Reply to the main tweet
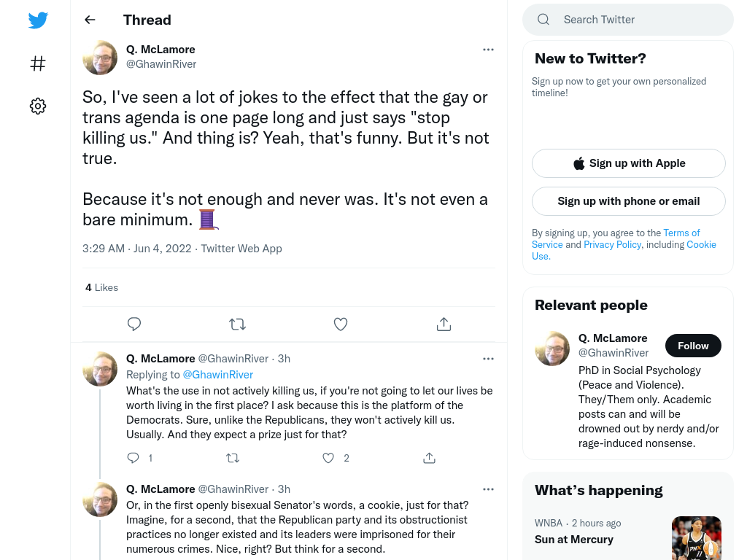This screenshot has height=560, width=747. pyautogui.click(x=134, y=324)
